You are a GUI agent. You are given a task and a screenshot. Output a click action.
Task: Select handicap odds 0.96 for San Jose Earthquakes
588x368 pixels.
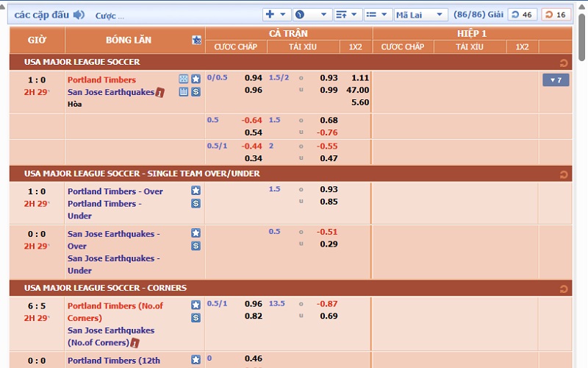point(253,90)
